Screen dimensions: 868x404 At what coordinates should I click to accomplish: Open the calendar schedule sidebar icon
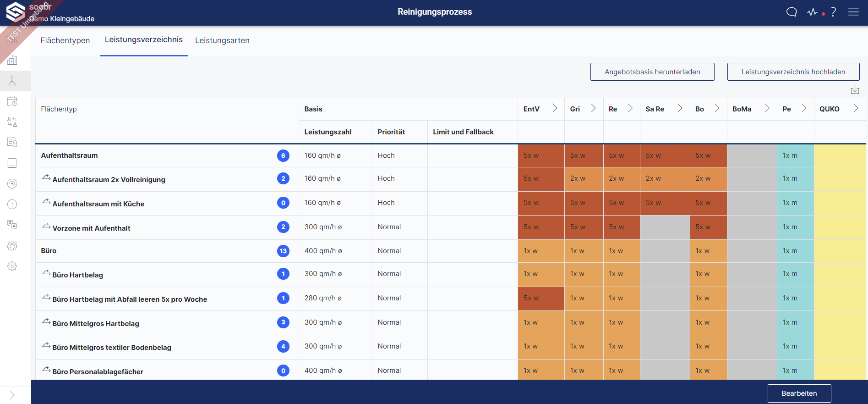point(12,101)
